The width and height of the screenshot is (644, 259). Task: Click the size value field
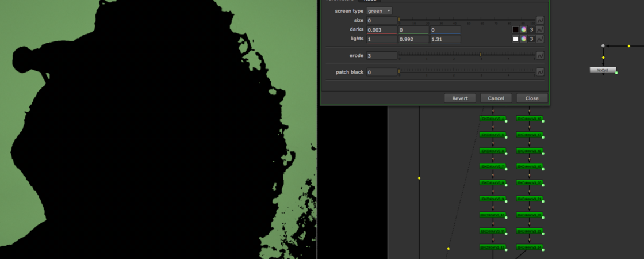tap(382, 20)
